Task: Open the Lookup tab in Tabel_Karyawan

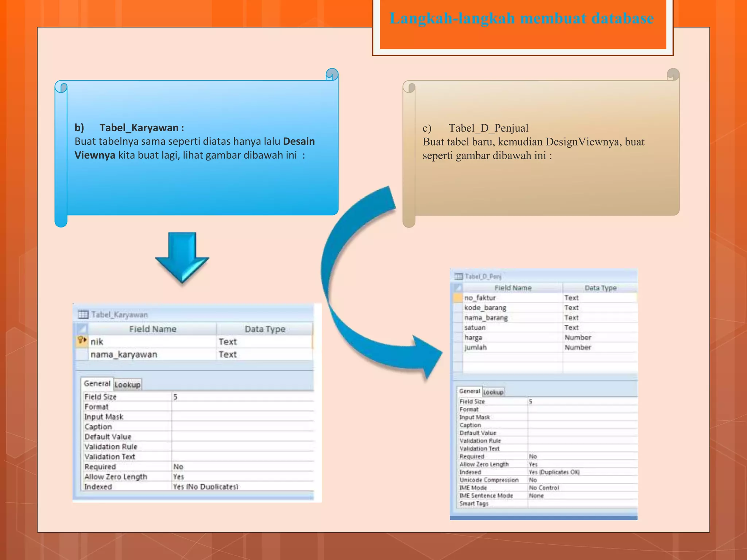Action: click(x=127, y=385)
